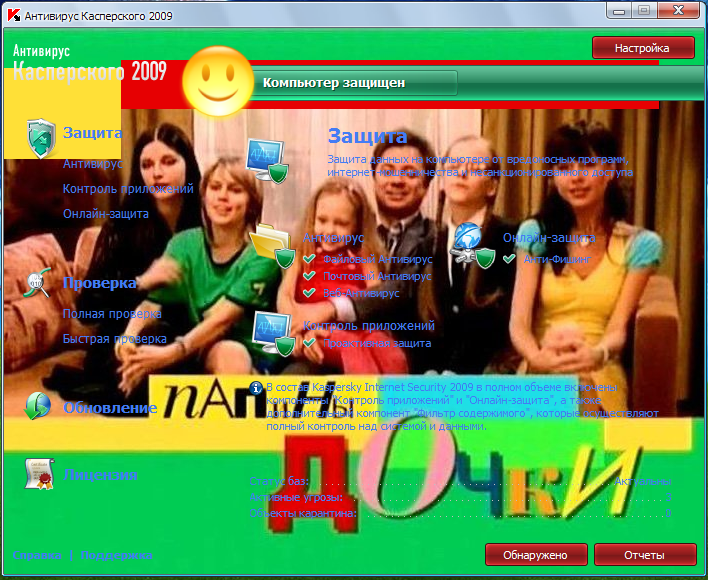This screenshot has width=708, height=580.
Task: Click the blue info icon near notice
Action: point(256,387)
